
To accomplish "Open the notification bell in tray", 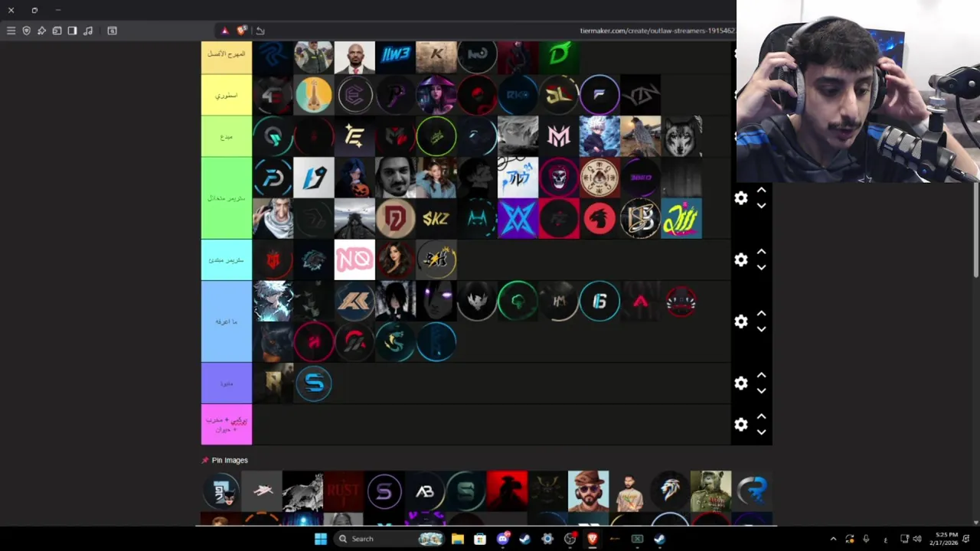I will point(966,539).
